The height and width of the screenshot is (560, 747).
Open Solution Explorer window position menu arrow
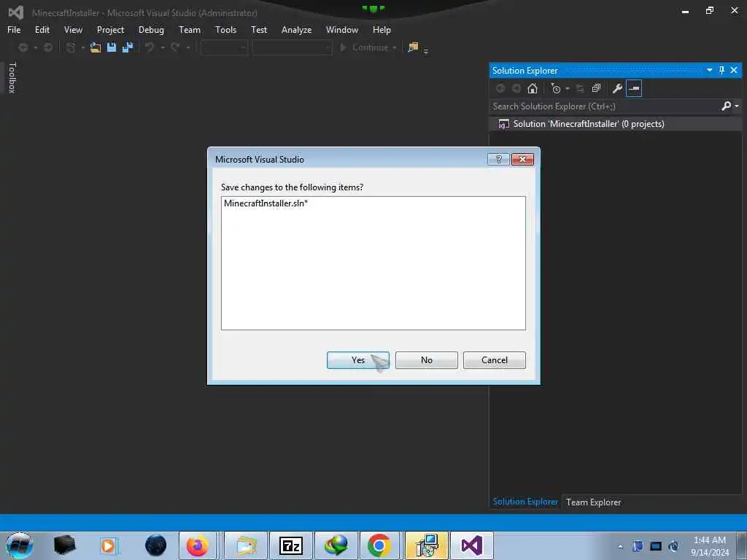(x=709, y=70)
